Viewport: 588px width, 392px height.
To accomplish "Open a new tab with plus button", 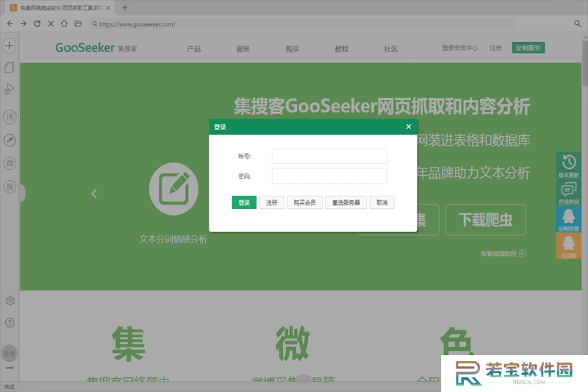I will (x=125, y=7).
